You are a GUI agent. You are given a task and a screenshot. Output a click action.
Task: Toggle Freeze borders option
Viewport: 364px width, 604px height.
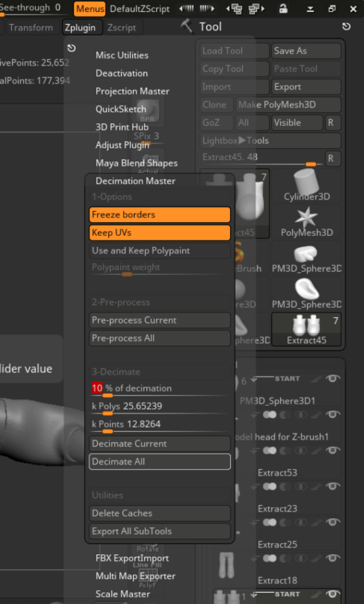click(x=160, y=215)
